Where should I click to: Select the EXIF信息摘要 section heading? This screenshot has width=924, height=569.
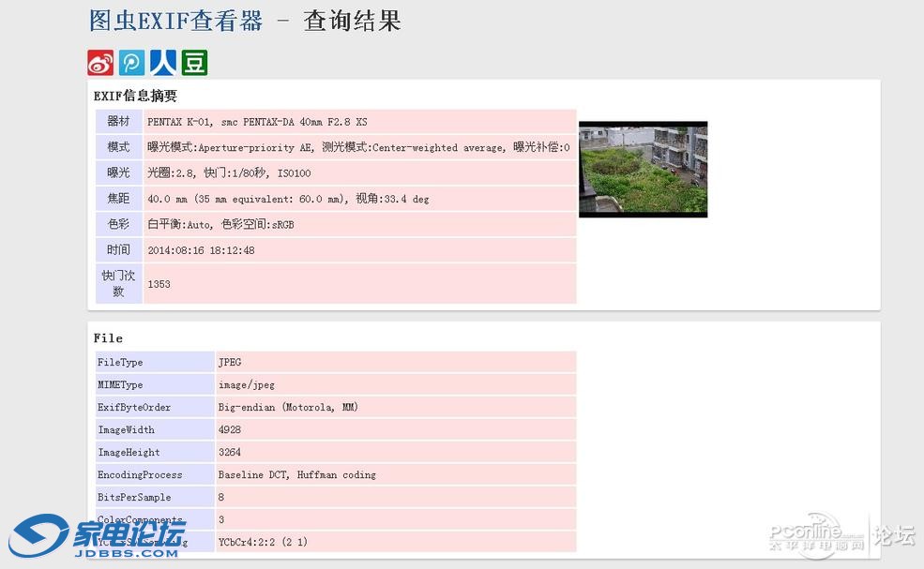135,96
